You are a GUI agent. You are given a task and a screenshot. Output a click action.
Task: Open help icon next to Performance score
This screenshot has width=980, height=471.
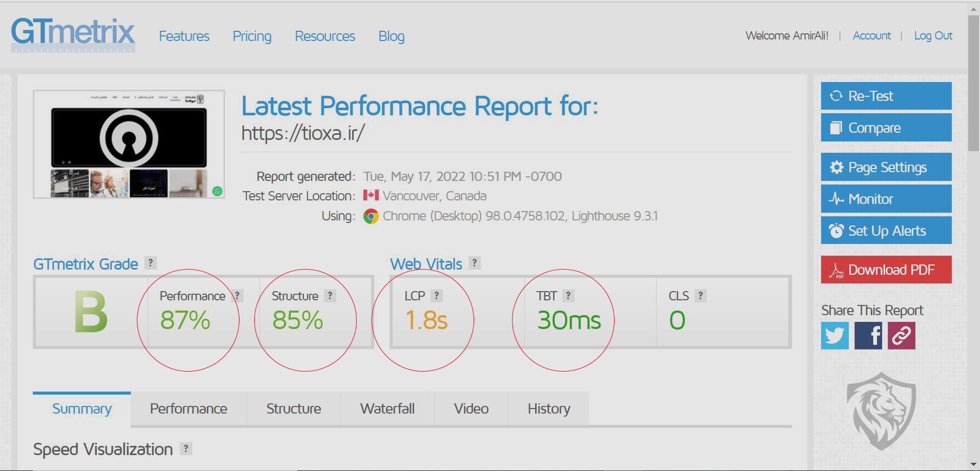point(237,296)
